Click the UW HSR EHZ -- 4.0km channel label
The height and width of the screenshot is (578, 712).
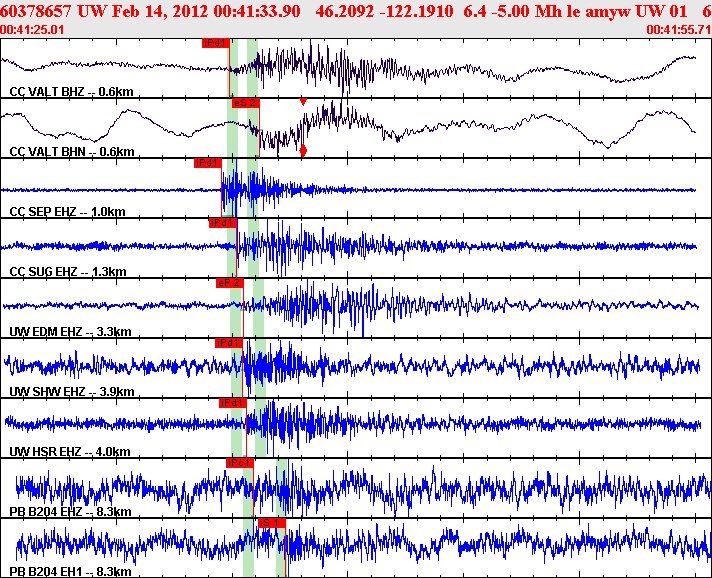coord(70,451)
